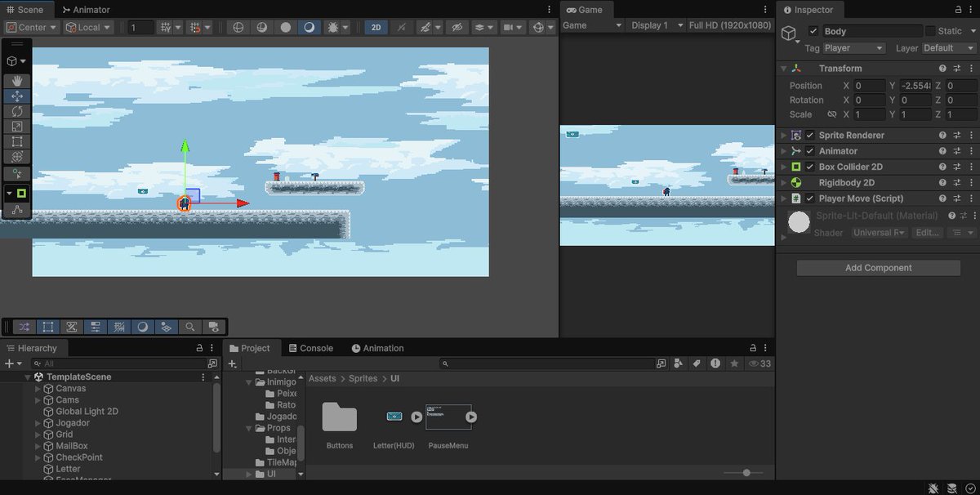Image resolution: width=980 pixels, height=495 pixels.
Task: Select the Scale tool
Action: pyautogui.click(x=16, y=126)
